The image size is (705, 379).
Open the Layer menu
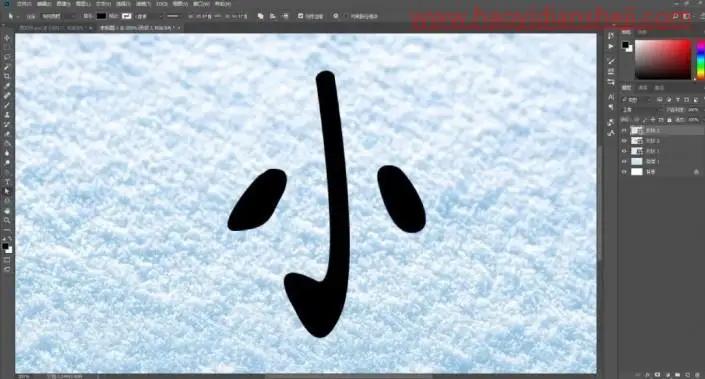(x=83, y=4)
